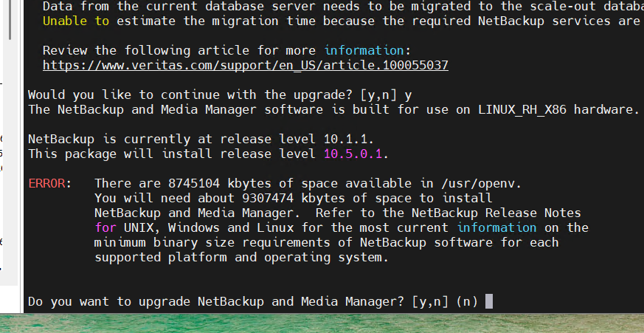Click the 'Do you want to upgrade NetBackup' prompt
This screenshot has height=333, width=644.
(253, 302)
